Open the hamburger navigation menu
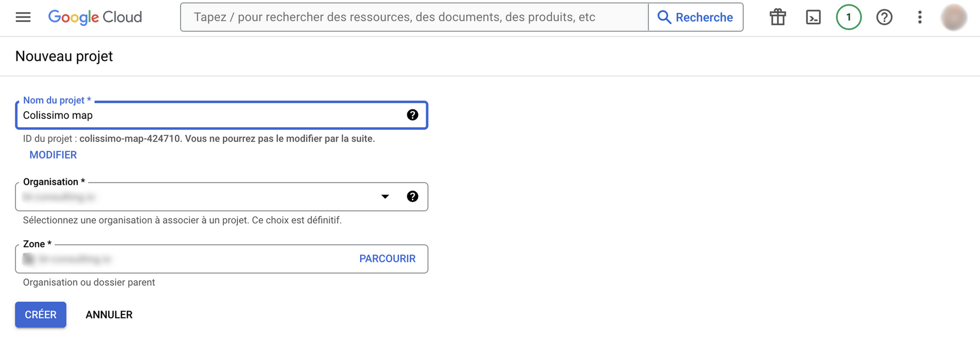 coord(23,17)
